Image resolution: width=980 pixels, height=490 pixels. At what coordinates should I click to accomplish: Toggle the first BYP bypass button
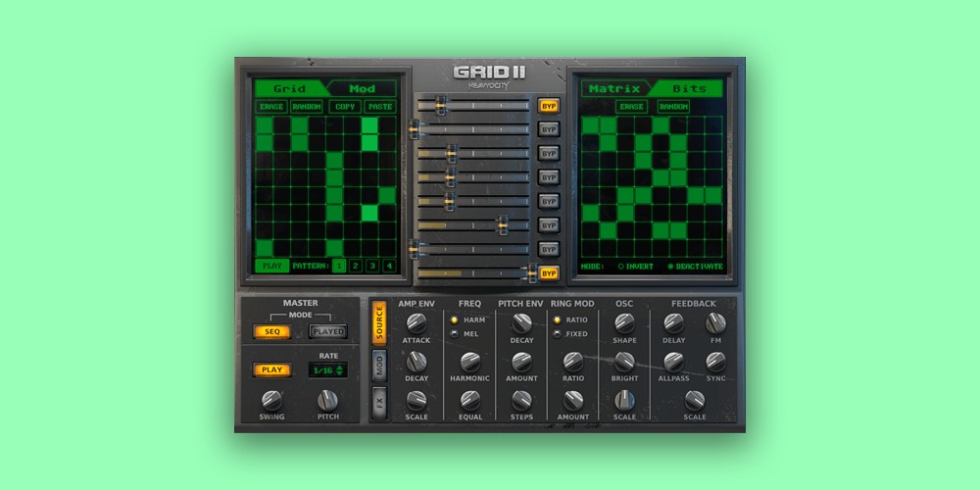[549, 106]
